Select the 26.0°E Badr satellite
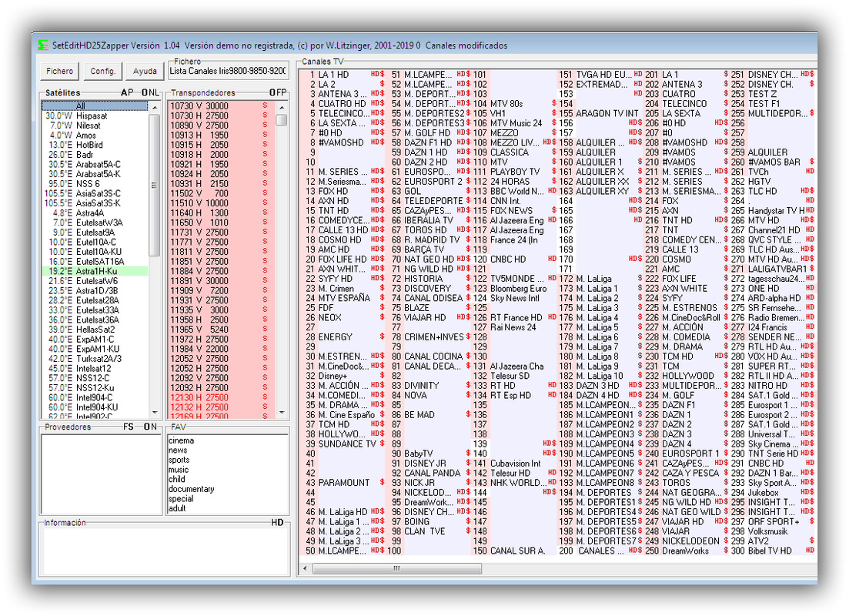 (x=95, y=155)
